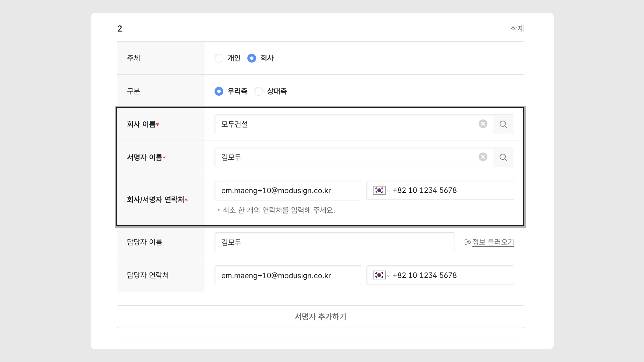Select the 개인 radio option
The image size is (644, 362).
tap(219, 58)
